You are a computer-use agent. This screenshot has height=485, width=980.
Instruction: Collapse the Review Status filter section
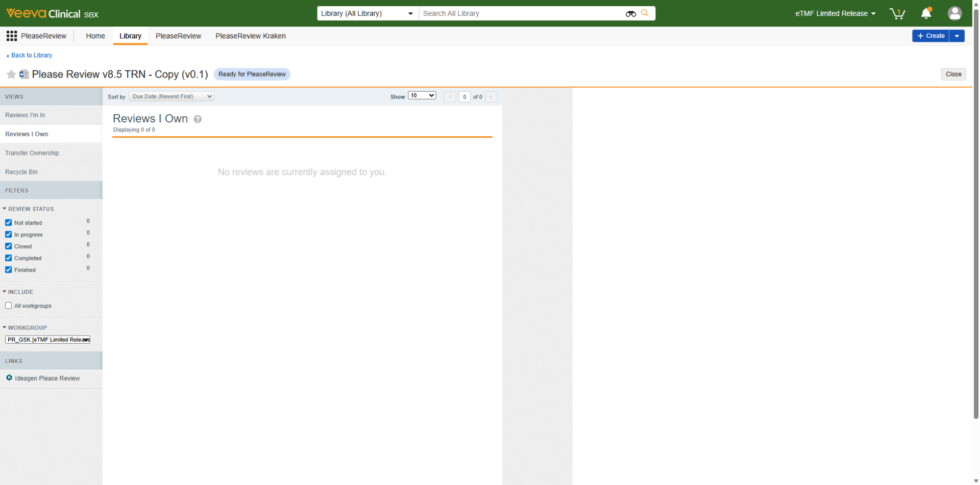[x=29, y=209]
